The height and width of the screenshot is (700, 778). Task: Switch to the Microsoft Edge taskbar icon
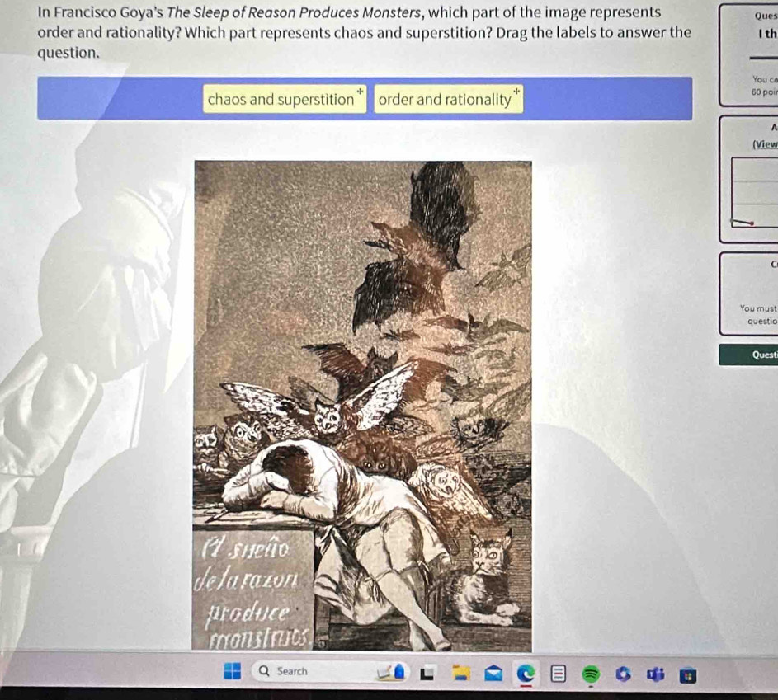526,674
